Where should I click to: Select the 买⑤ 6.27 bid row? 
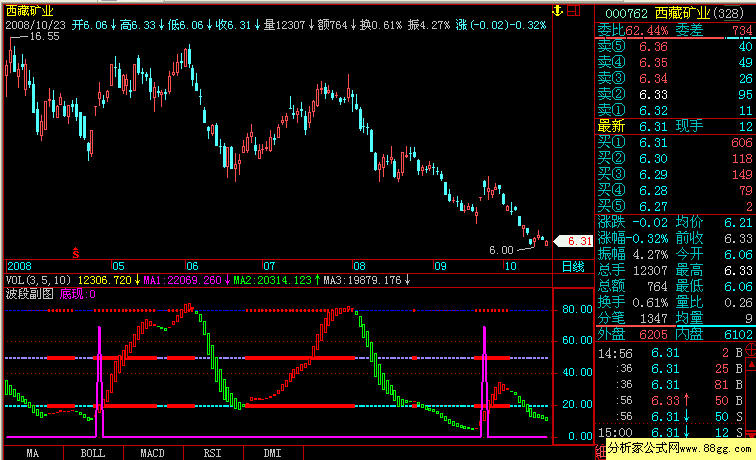click(675, 206)
